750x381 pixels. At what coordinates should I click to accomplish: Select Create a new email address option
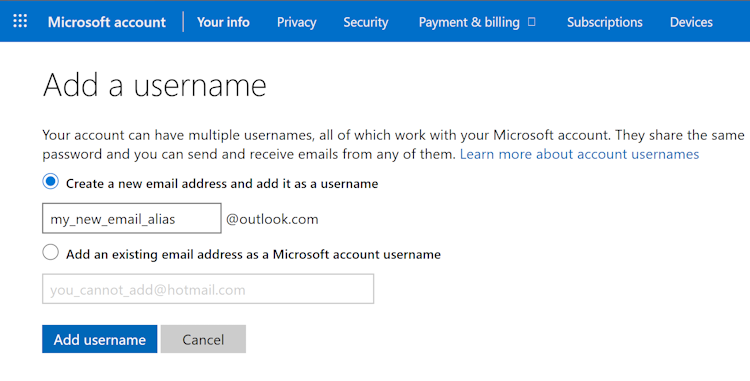click(50, 182)
